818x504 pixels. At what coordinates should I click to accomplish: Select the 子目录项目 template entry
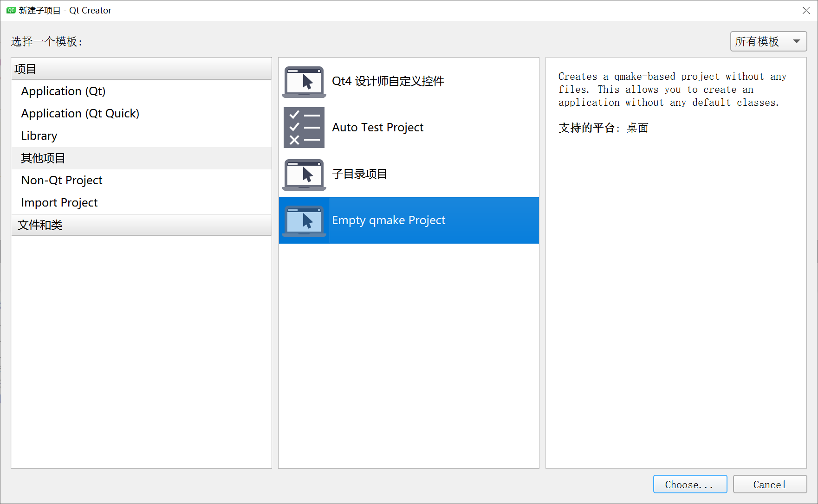point(360,174)
